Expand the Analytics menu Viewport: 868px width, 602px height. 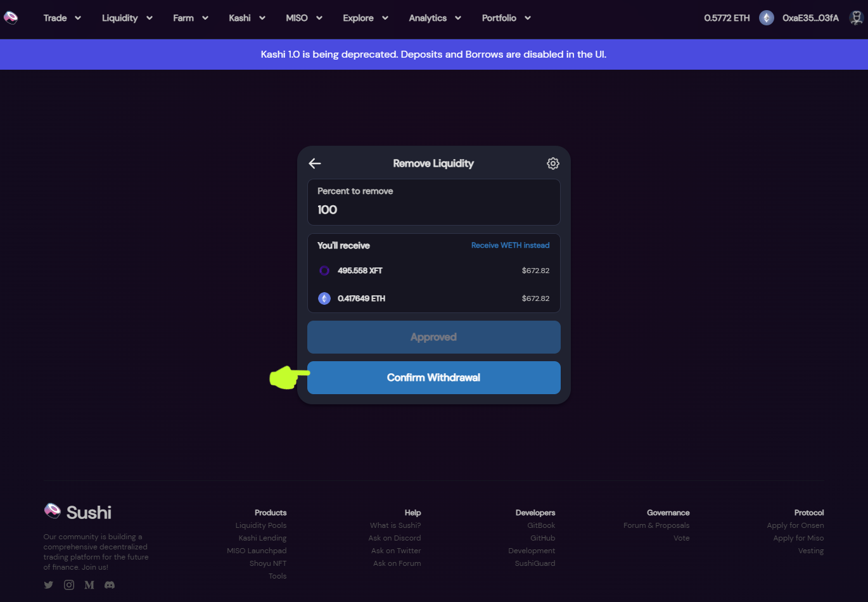tap(435, 18)
